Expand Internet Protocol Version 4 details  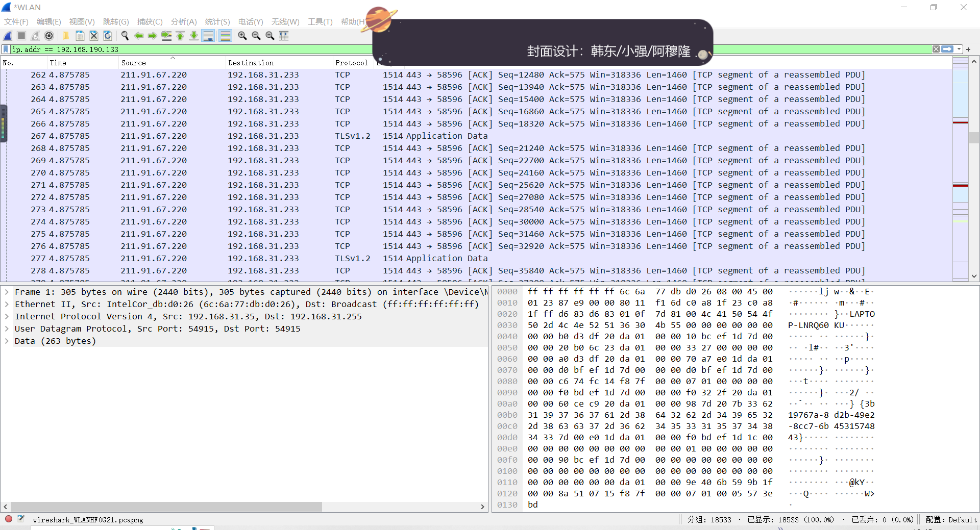point(7,317)
